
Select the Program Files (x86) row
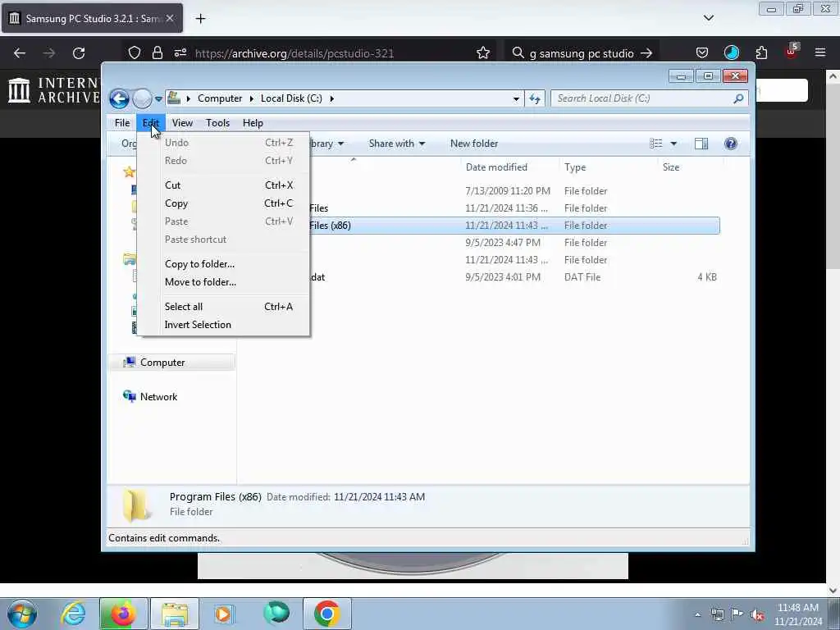coord(514,226)
